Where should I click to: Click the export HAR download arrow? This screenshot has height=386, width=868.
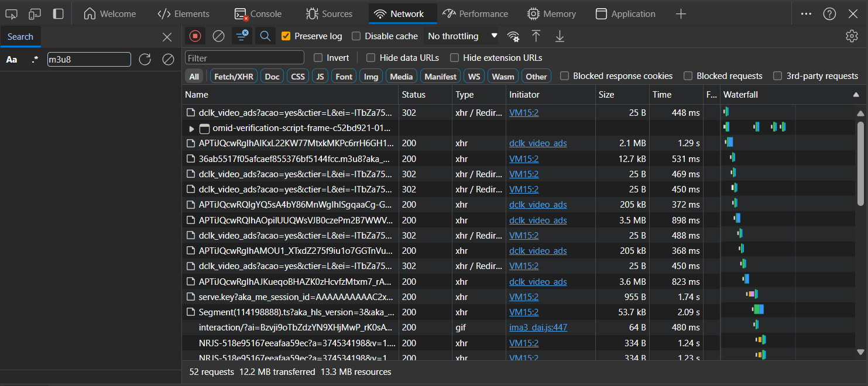(x=560, y=36)
